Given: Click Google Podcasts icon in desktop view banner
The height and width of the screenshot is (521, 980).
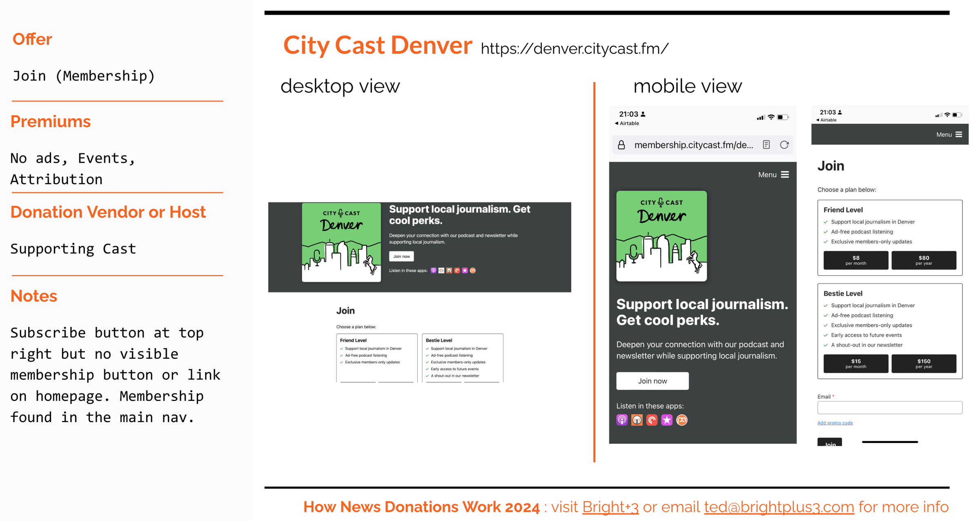Looking at the screenshot, I should click(x=441, y=271).
